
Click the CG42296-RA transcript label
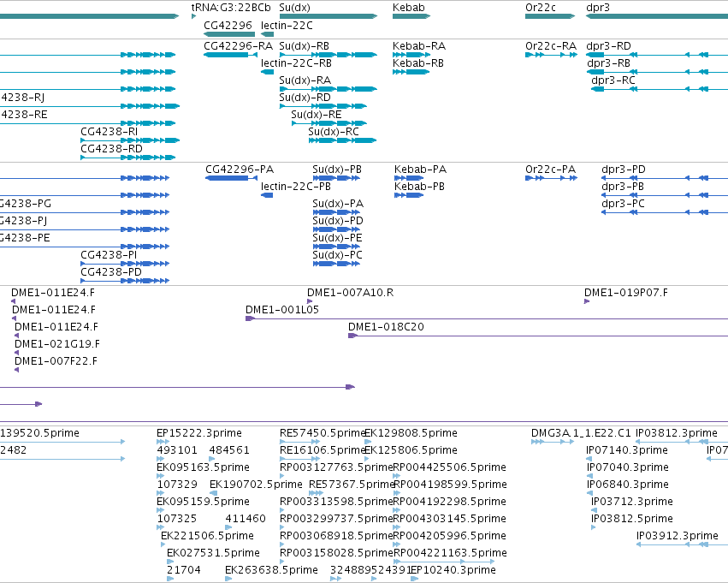(x=238, y=46)
